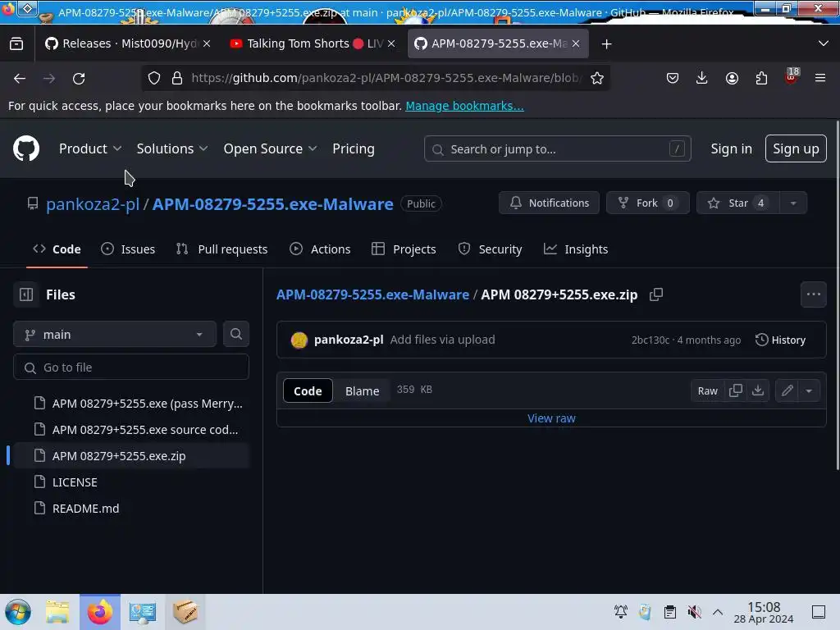Switch to Insights tab

coord(575,249)
